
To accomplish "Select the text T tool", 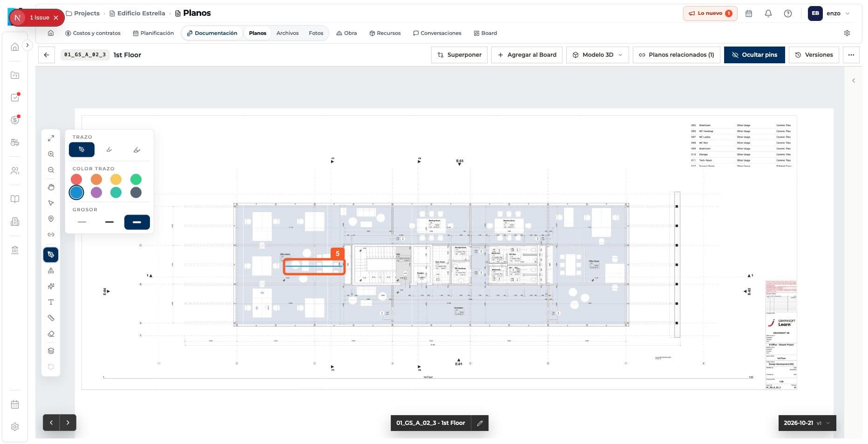I will pos(51,302).
